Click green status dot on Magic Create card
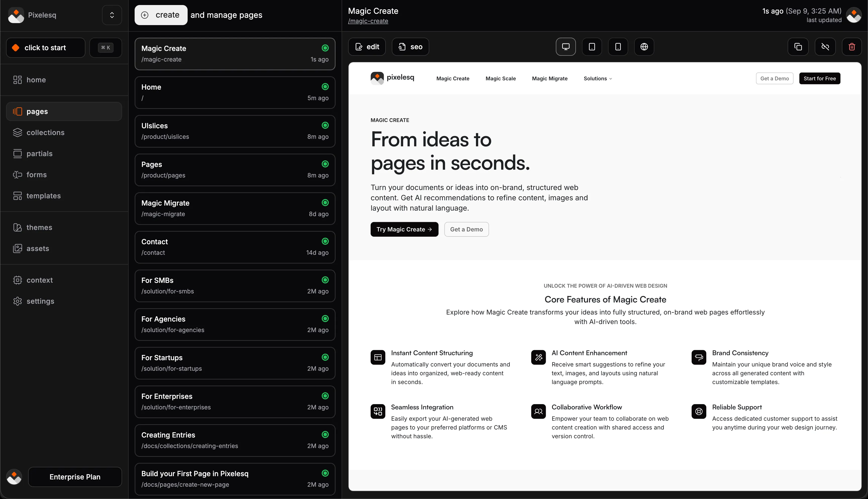Screen dimensions: 868x499 click(x=325, y=48)
